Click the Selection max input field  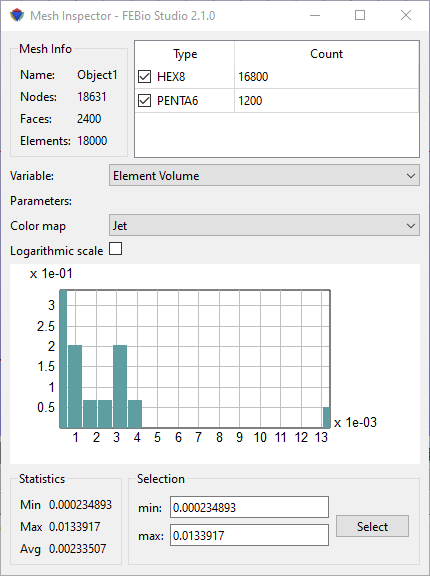[x=249, y=535]
